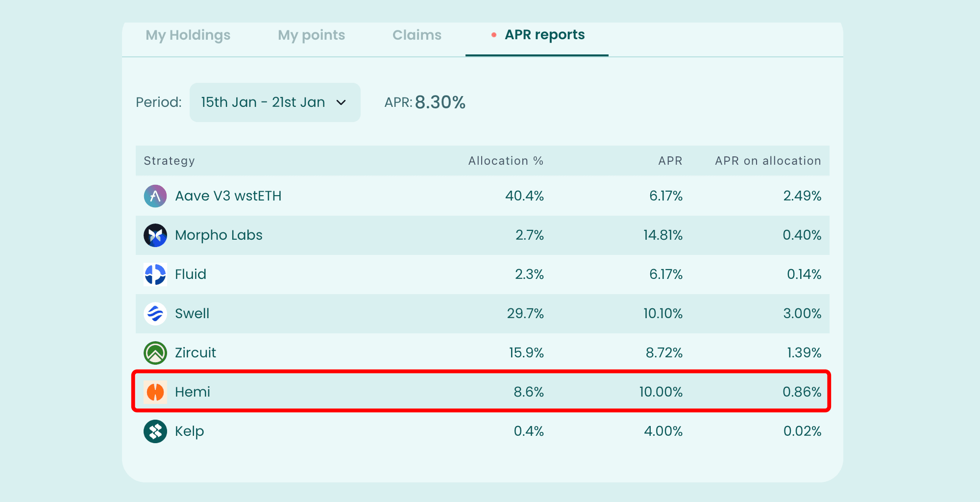
Task: Click Swell APR value 10.10%
Action: (x=663, y=314)
